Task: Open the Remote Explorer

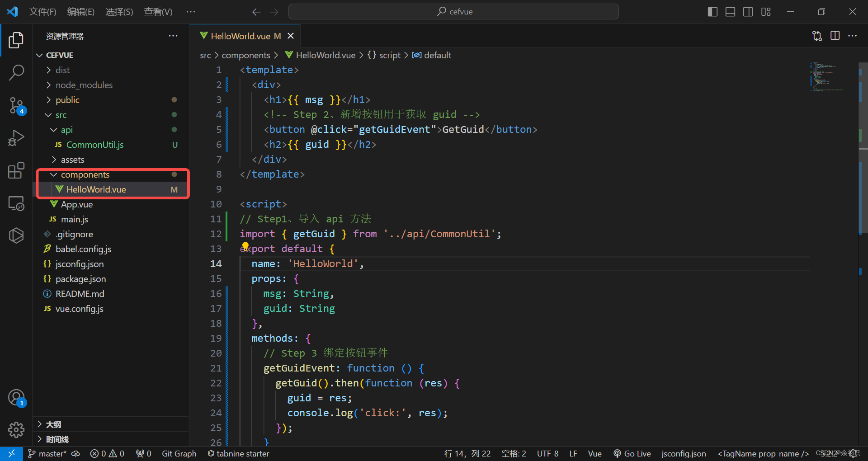Action: click(16, 203)
